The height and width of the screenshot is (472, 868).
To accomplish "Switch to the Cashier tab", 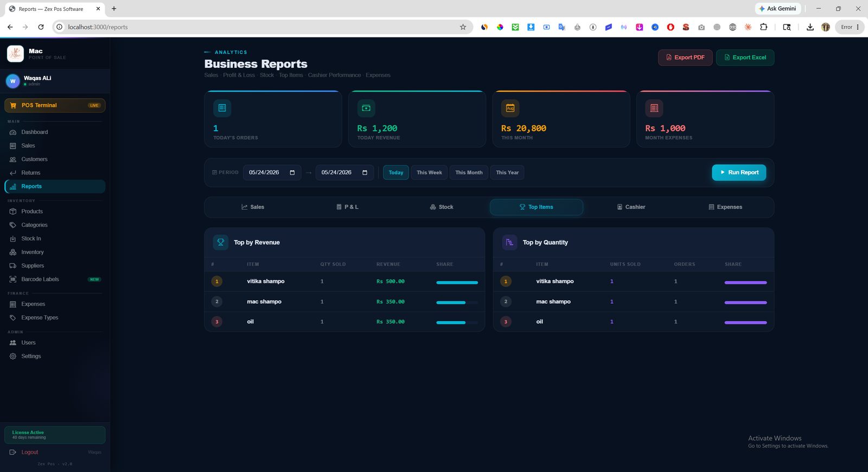I will pyautogui.click(x=631, y=207).
